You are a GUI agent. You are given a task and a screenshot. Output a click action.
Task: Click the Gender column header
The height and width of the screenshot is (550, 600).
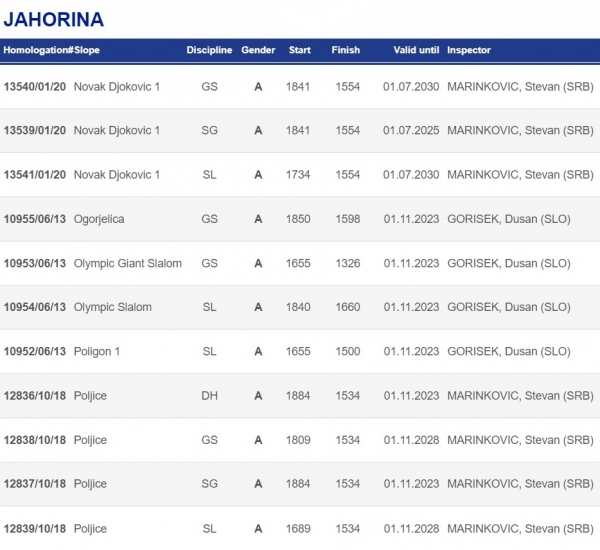click(258, 50)
